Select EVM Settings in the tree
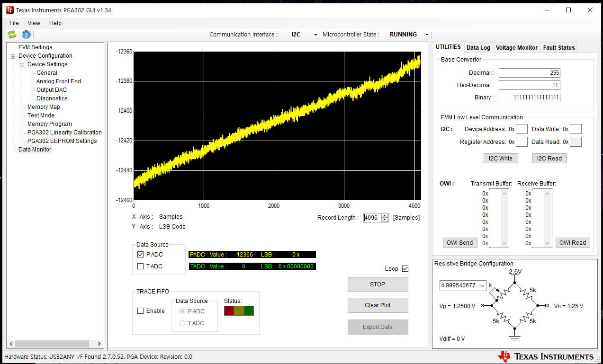603x364 pixels. [x=36, y=47]
